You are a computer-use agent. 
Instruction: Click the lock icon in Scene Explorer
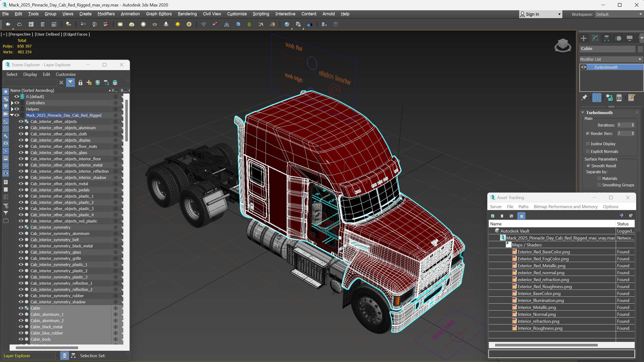(x=80, y=83)
